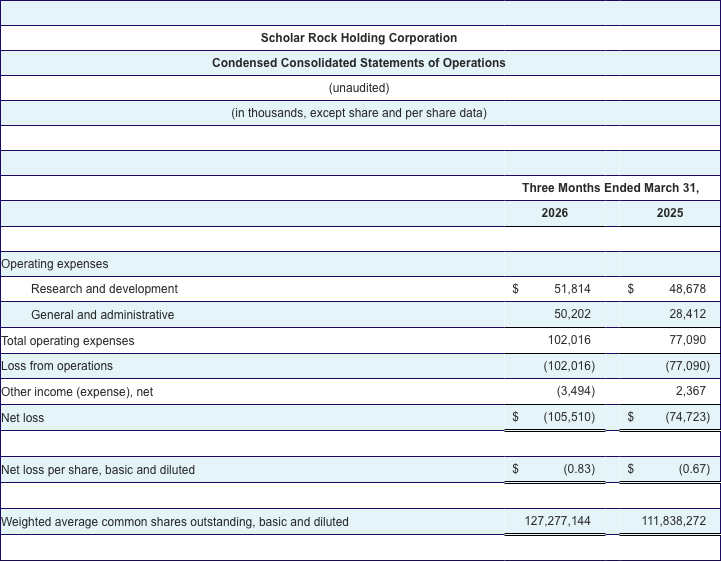Click 'Condensed Consolidated Statements of Operations' heading

(x=359, y=63)
